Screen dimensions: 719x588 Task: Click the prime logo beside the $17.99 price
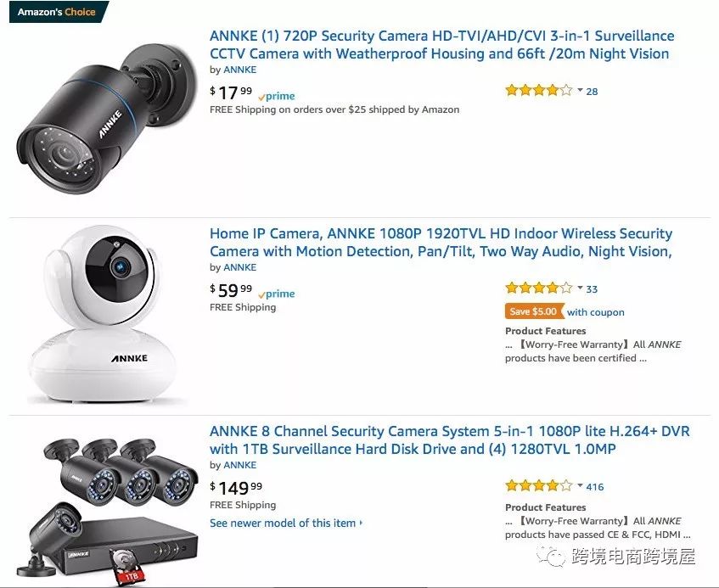coord(277,96)
